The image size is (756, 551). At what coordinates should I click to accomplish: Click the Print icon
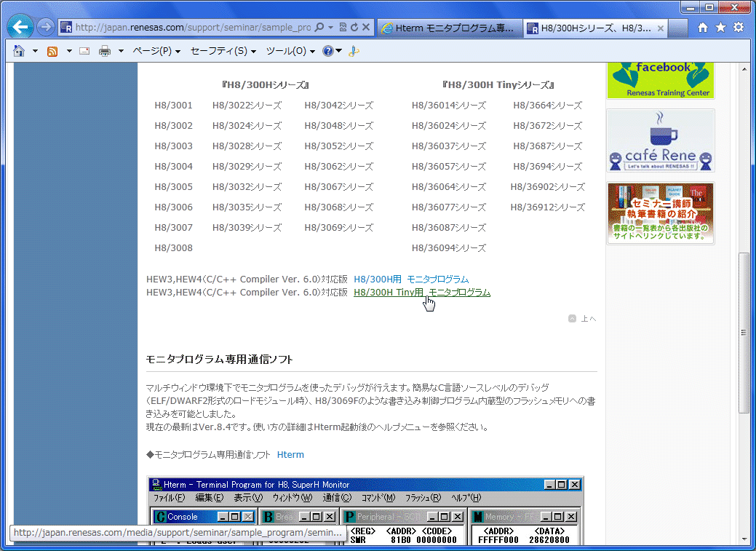click(x=106, y=51)
